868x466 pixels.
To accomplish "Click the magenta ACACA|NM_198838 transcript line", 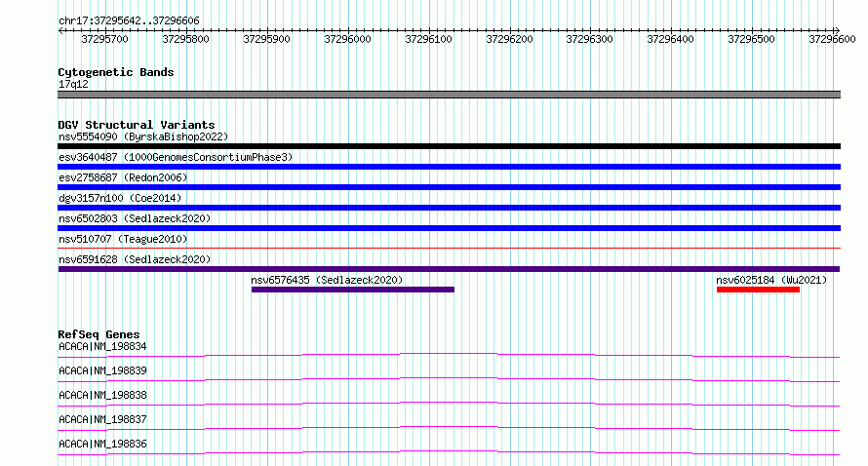I will (449, 404).
